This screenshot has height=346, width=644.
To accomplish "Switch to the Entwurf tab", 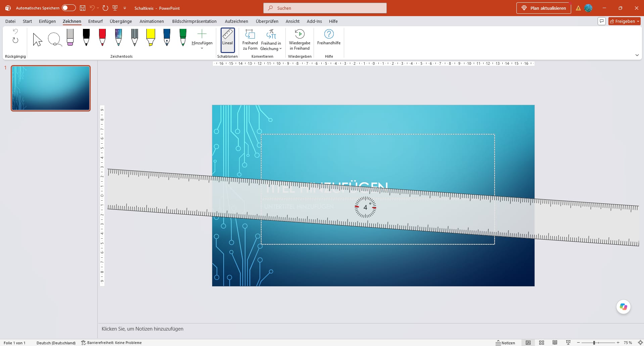I will coord(95,21).
